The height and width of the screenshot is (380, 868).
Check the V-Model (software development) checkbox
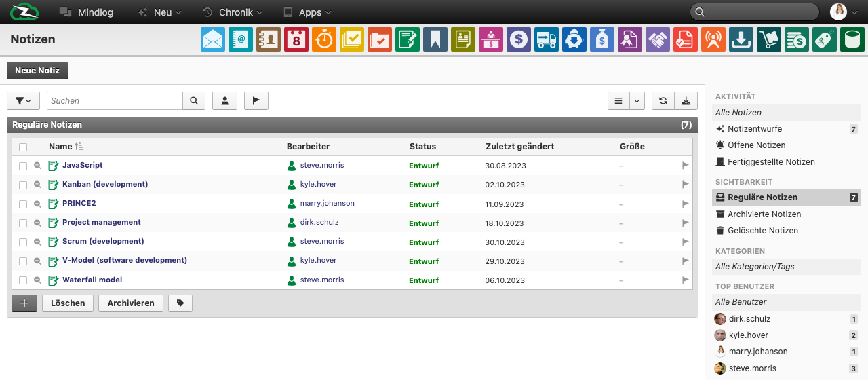pyautogui.click(x=23, y=261)
